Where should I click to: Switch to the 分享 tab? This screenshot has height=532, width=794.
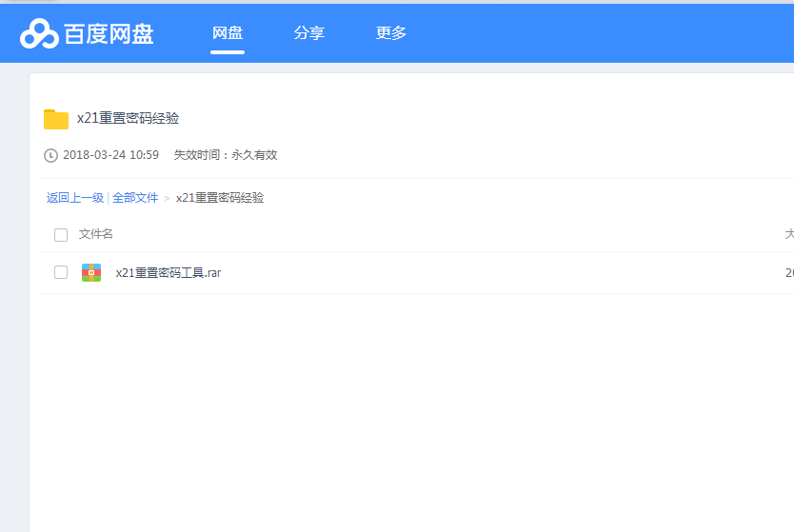coord(308,33)
